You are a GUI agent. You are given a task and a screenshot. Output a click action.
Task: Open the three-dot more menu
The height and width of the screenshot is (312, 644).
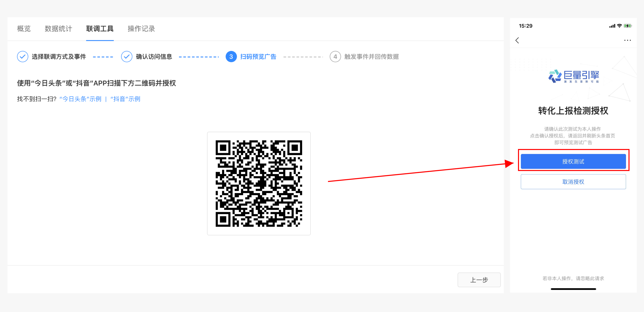pyautogui.click(x=627, y=40)
